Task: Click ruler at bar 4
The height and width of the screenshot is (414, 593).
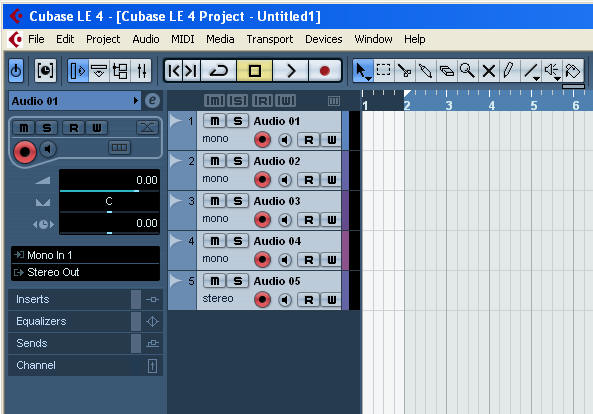Action: 491,105
